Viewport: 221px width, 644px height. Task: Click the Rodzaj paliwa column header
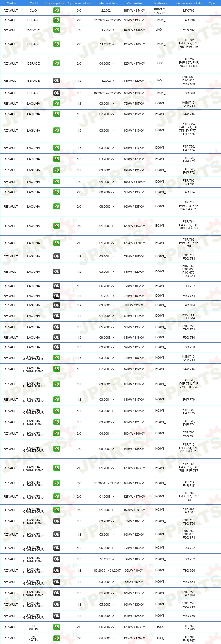[x=55, y=3]
